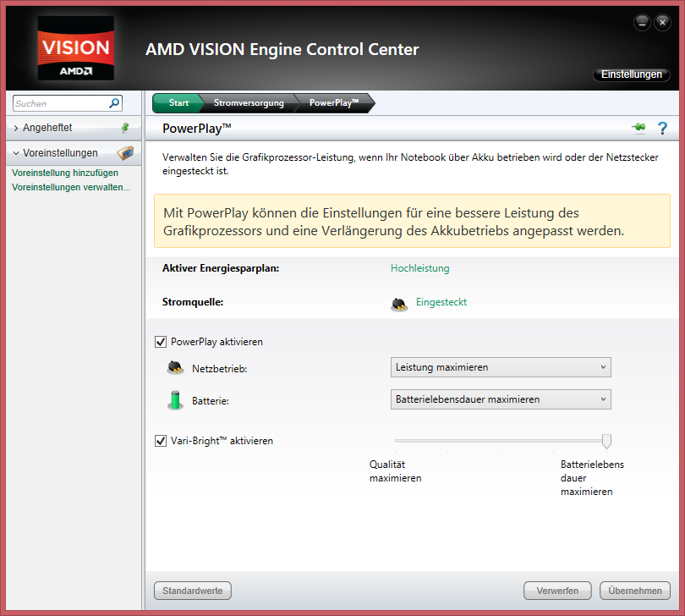This screenshot has height=616, width=685.
Task: Click the Netzbetrieb plug icon
Action: (x=176, y=368)
